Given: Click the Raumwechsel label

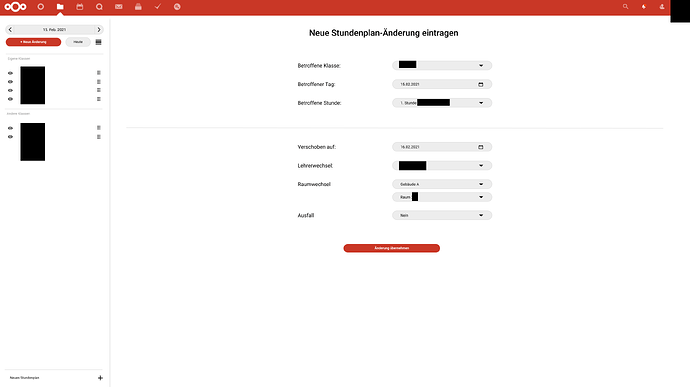Looking at the screenshot, I should [314, 184].
